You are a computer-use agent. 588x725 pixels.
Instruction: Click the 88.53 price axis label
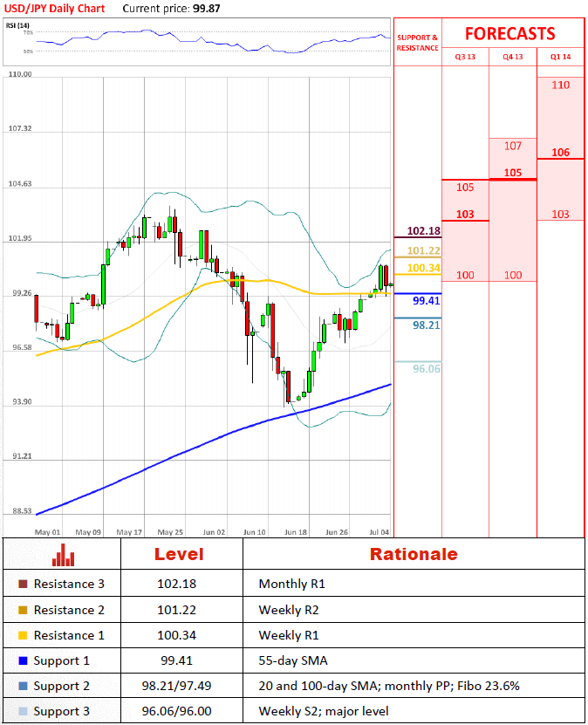(22, 511)
